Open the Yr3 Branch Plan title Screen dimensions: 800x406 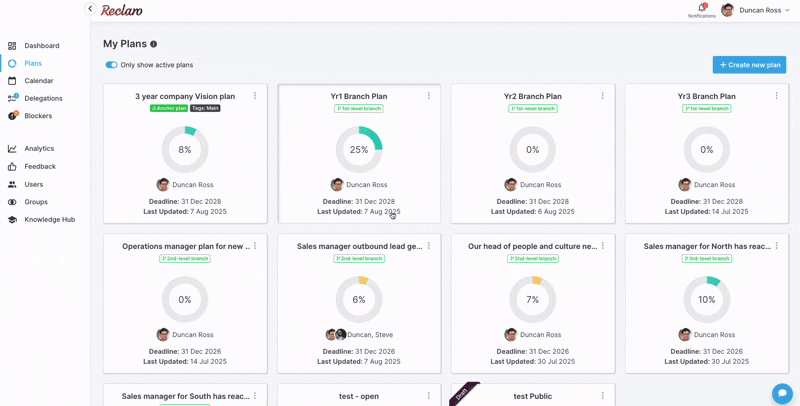[707, 96]
